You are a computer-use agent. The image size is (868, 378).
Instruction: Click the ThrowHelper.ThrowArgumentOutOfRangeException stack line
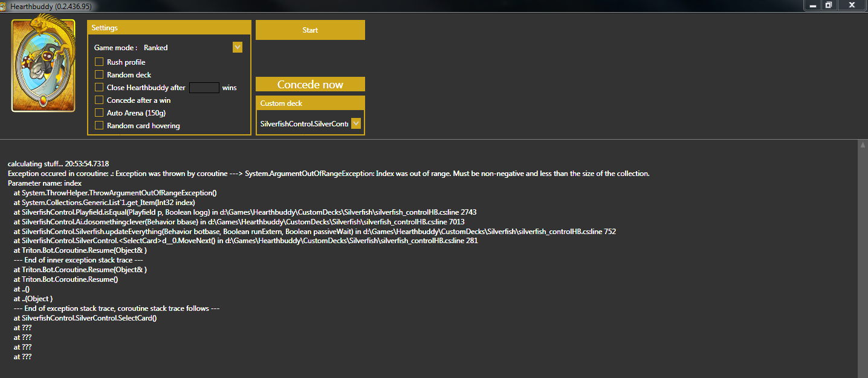click(115, 193)
